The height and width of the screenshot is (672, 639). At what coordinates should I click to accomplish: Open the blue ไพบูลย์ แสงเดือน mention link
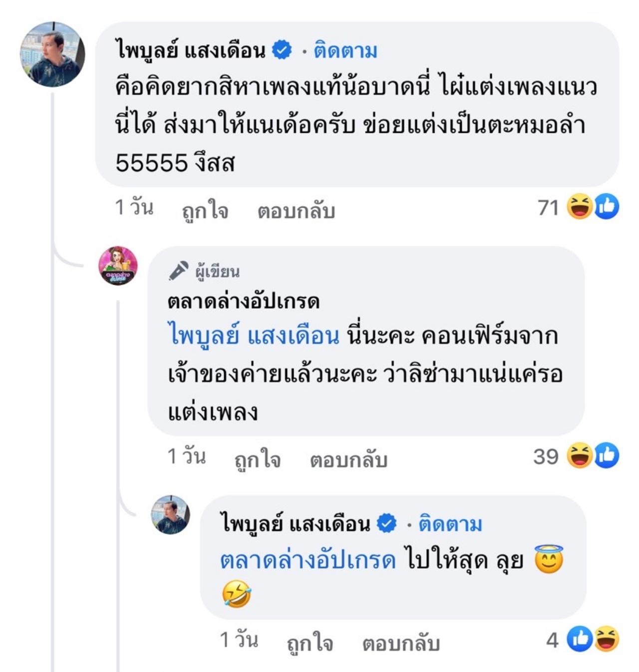coord(254,336)
